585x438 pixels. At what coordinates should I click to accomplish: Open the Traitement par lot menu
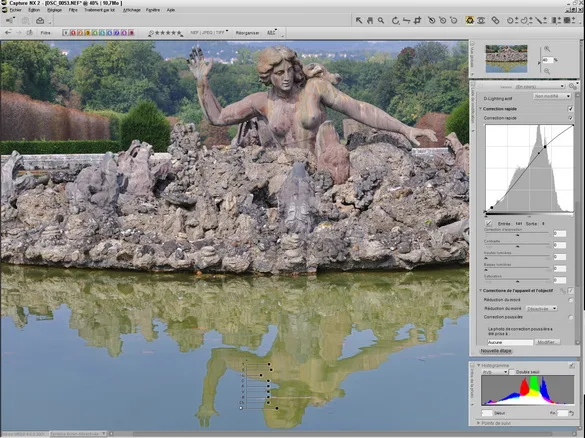pos(100,10)
